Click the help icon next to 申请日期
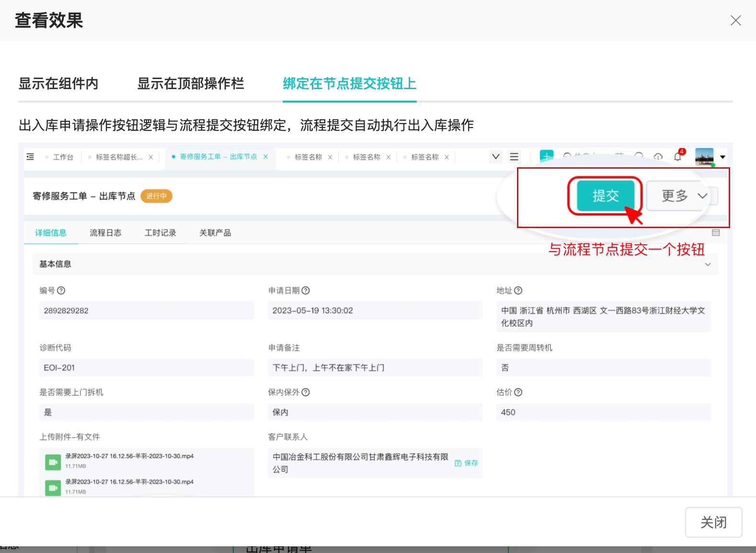756x553 pixels. pyautogui.click(x=306, y=290)
